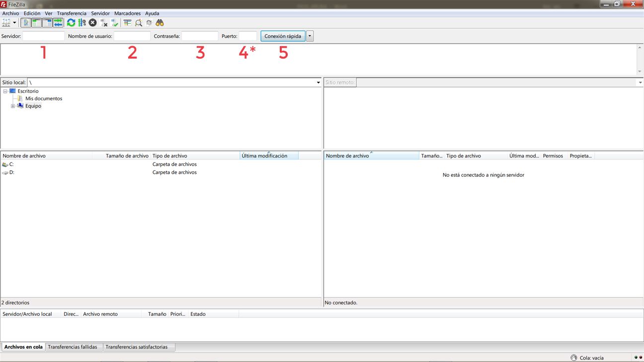Screen dimensions: 644x362
Task: Toggle the message log display icon
Action: (26, 23)
